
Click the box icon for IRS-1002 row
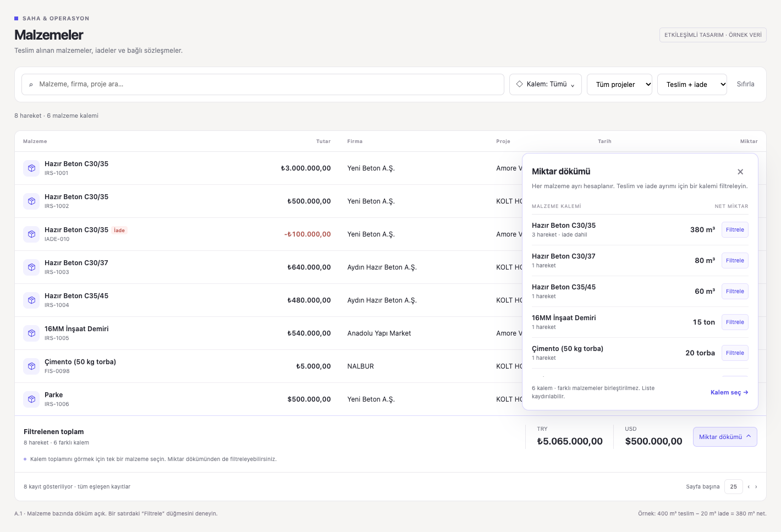pyautogui.click(x=31, y=201)
